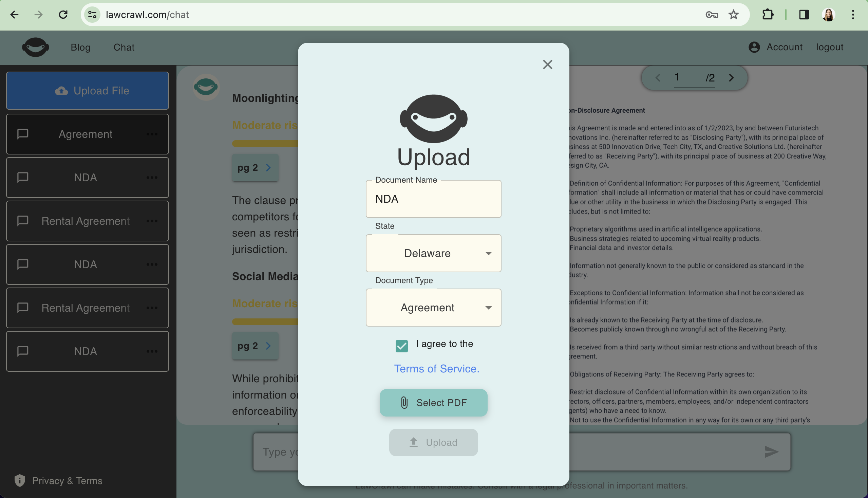Click the bookmark star in address bar

733,15
